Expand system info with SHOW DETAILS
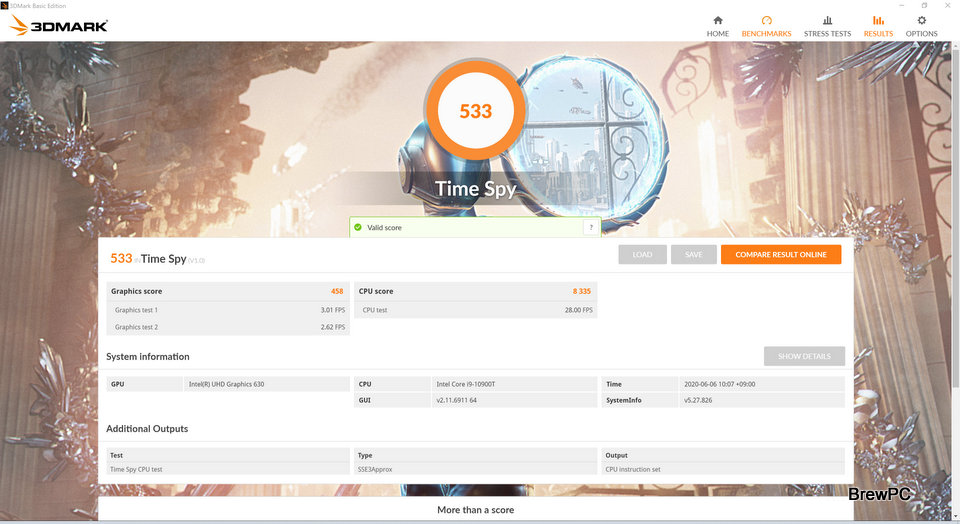The image size is (960, 524). pyautogui.click(x=803, y=356)
